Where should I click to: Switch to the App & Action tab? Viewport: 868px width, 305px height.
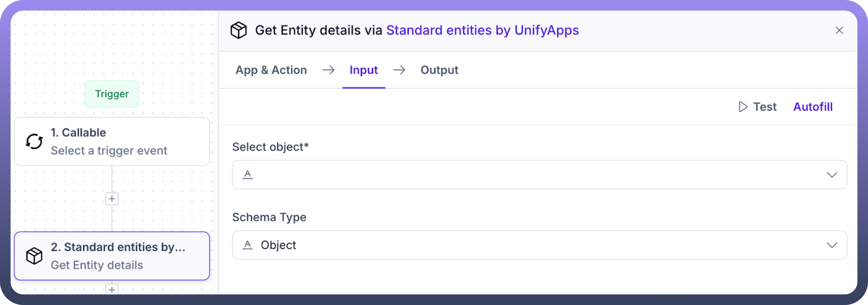271,70
